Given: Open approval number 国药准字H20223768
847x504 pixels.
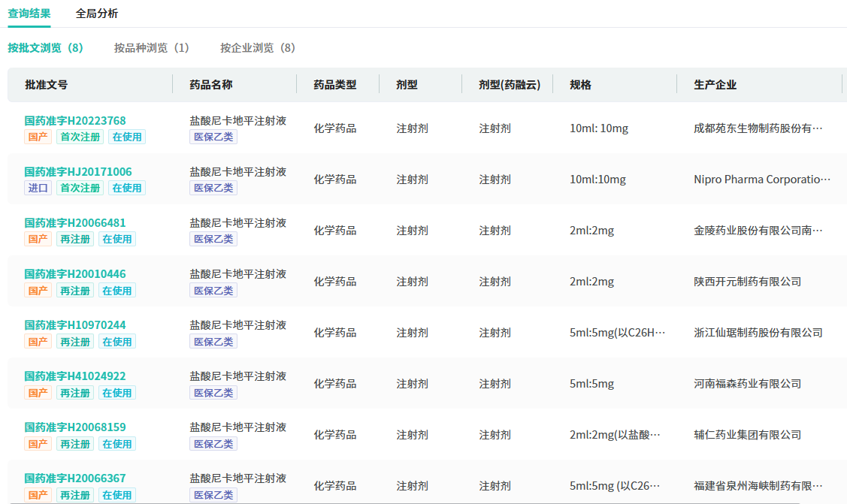Looking at the screenshot, I should click(x=75, y=121).
